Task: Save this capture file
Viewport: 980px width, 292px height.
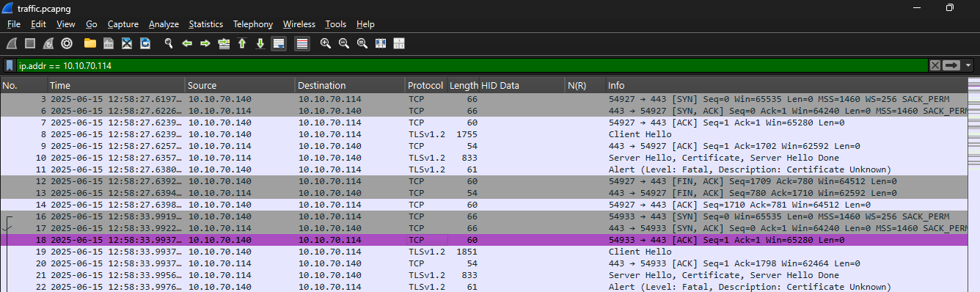Action: [109, 44]
